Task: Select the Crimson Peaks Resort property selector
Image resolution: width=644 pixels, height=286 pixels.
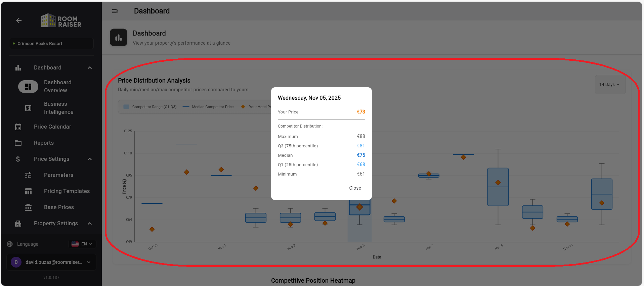Action: tap(51, 44)
